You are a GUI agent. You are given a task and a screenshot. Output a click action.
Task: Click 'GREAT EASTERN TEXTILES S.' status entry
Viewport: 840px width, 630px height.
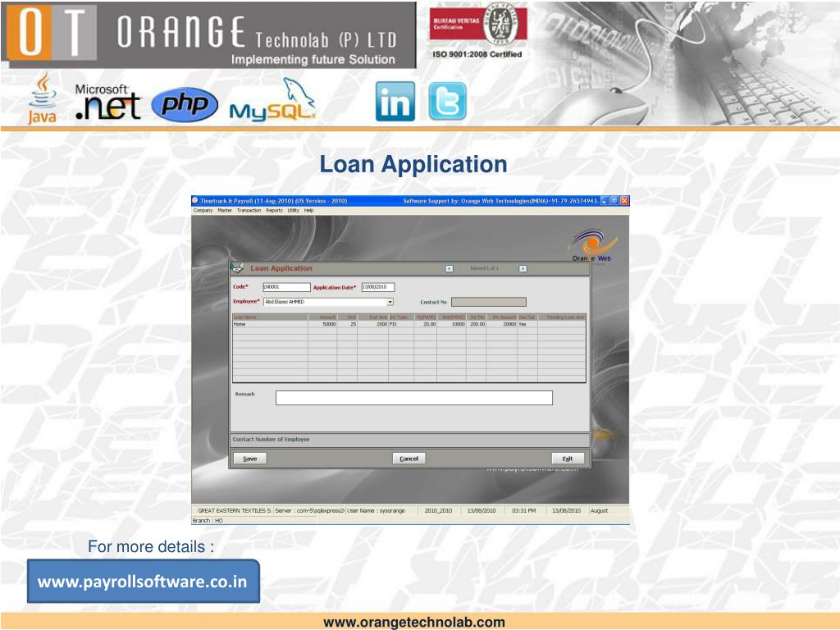tap(234, 511)
